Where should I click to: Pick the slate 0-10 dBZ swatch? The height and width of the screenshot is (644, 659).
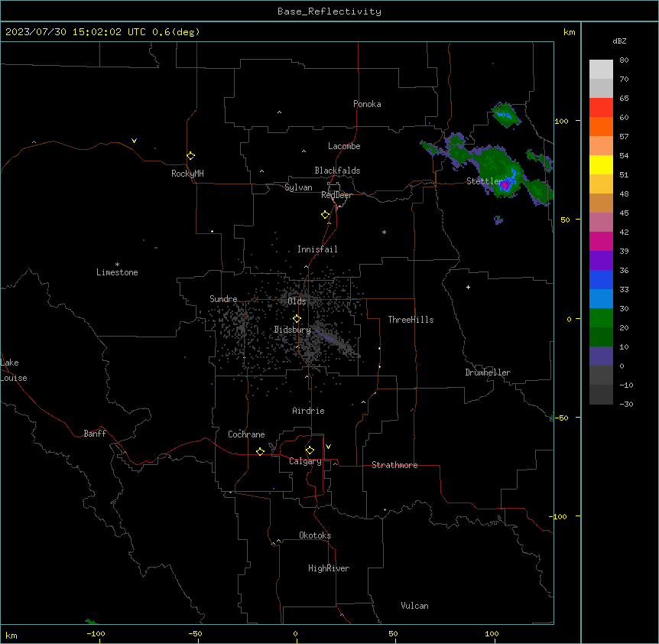601,356
